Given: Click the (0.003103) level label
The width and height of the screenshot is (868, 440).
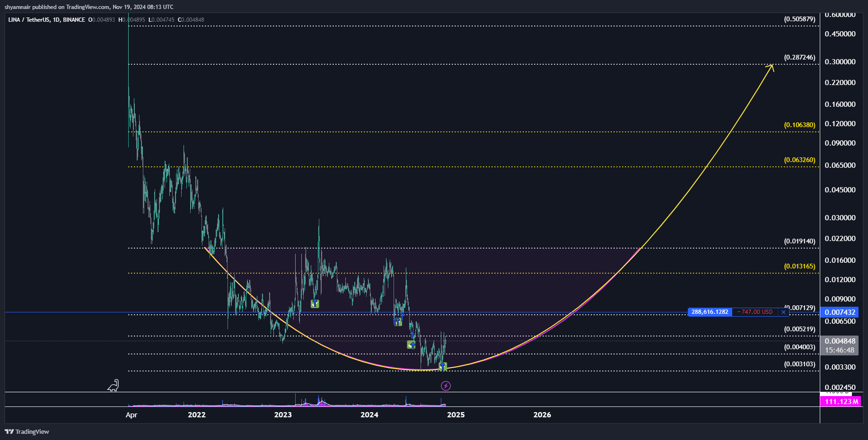Looking at the screenshot, I should click(799, 364).
